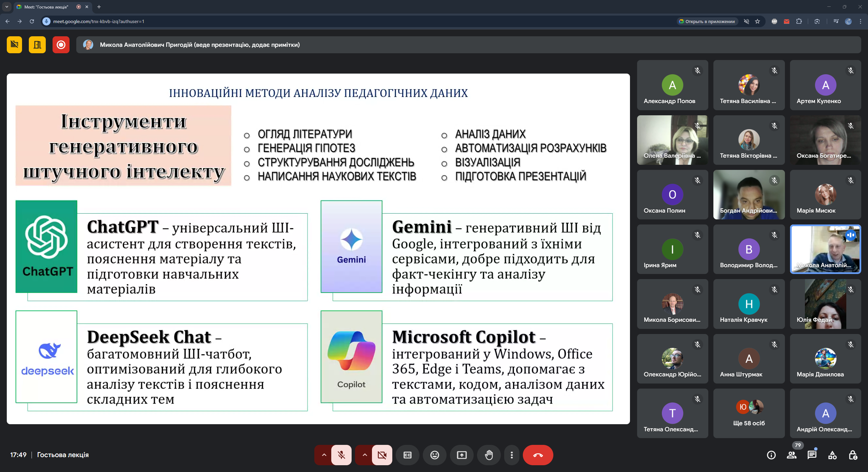Screen dimensions: 868x472
Task: Open the 'Ще 58 осіб' tile
Action: tap(749, 413)
